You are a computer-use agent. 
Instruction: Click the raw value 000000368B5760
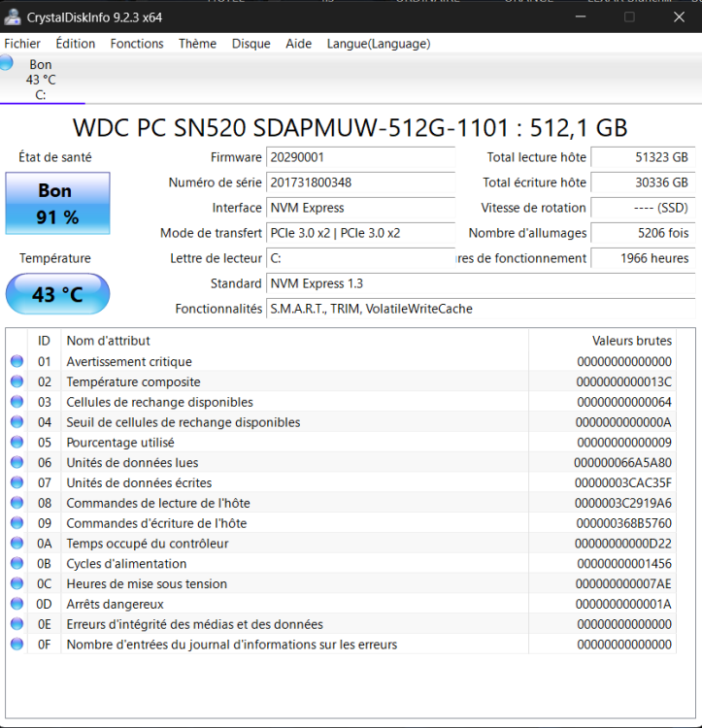[624, 523]
